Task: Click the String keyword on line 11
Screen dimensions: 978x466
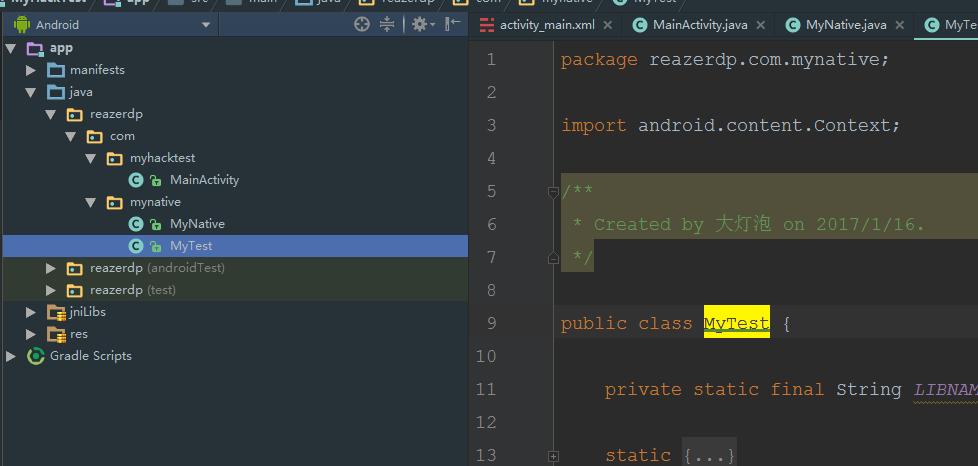Action: tap(869, 390)
